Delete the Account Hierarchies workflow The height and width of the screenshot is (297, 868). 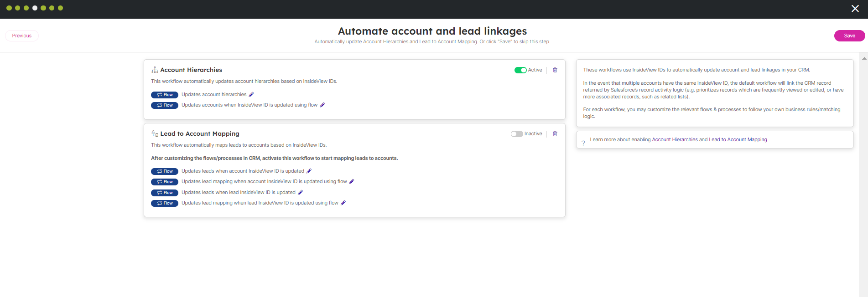tap(555, 70)
